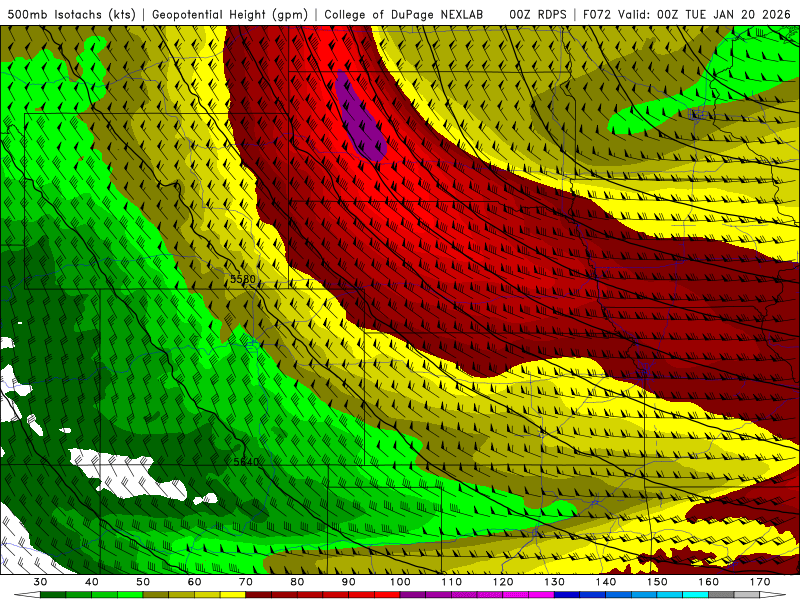
Task: Select the cyan 155-160 kt legend swatch
Action: pyautogui.click(x=695, y=595)
